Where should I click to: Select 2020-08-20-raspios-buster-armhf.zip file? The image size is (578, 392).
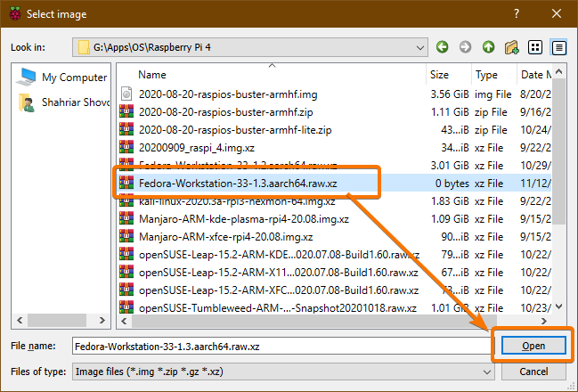226,112
